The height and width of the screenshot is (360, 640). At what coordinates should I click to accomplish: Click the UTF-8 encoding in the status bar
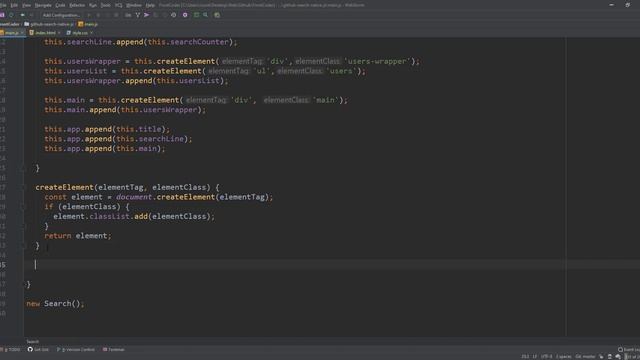[x=547, y=357]
